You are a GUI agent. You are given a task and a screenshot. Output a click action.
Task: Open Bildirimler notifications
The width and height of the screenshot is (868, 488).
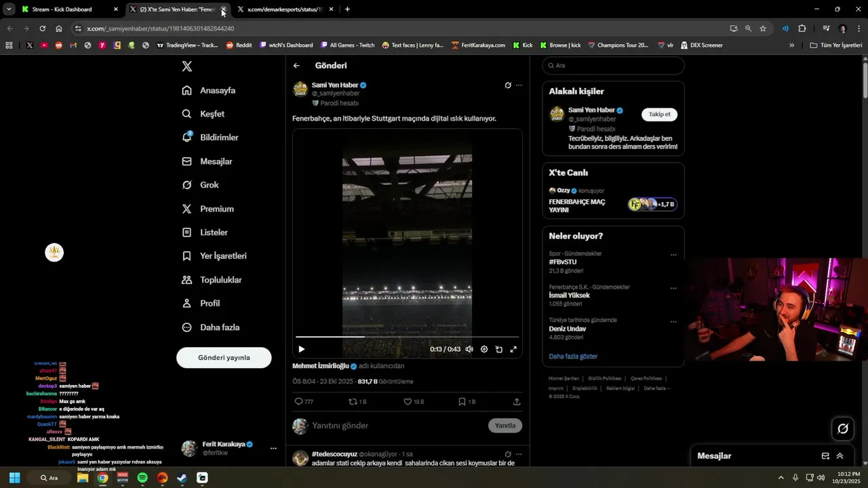pos(210,138)
